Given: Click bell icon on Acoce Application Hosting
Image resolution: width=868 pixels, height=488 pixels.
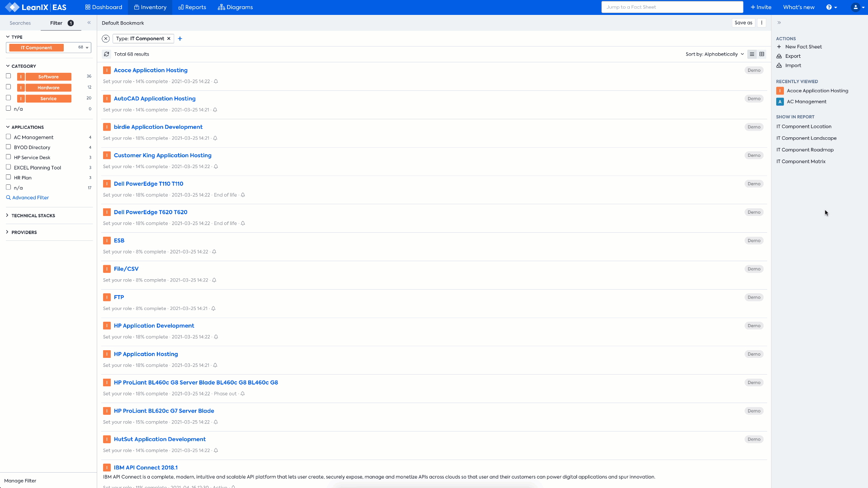Looking at the screenshot, I should (x=216, y=82).
